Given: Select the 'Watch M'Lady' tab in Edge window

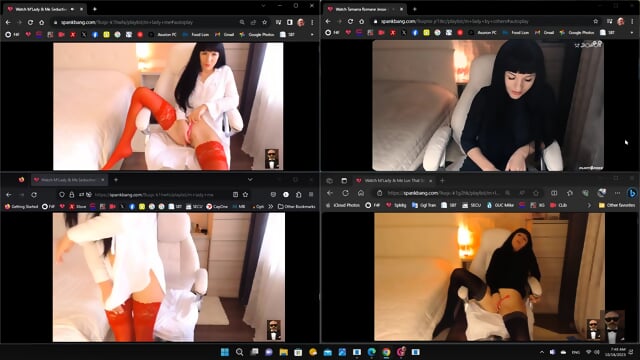Looking at the screenshot, I should [x=395, y=180].
